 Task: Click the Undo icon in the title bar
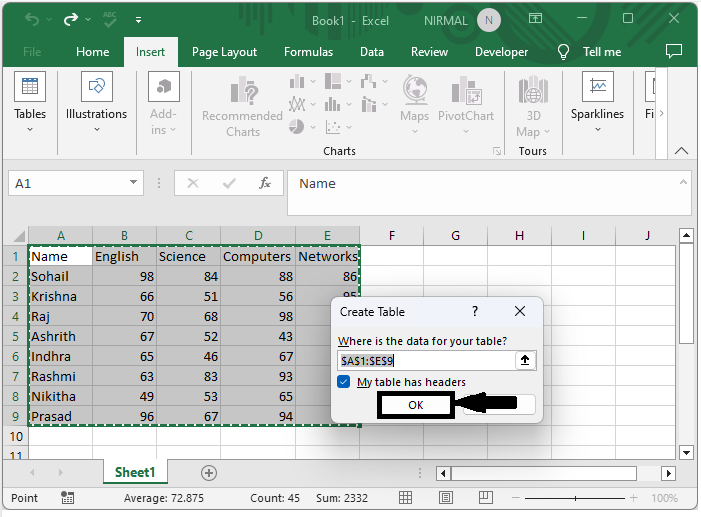click(33, 18)
